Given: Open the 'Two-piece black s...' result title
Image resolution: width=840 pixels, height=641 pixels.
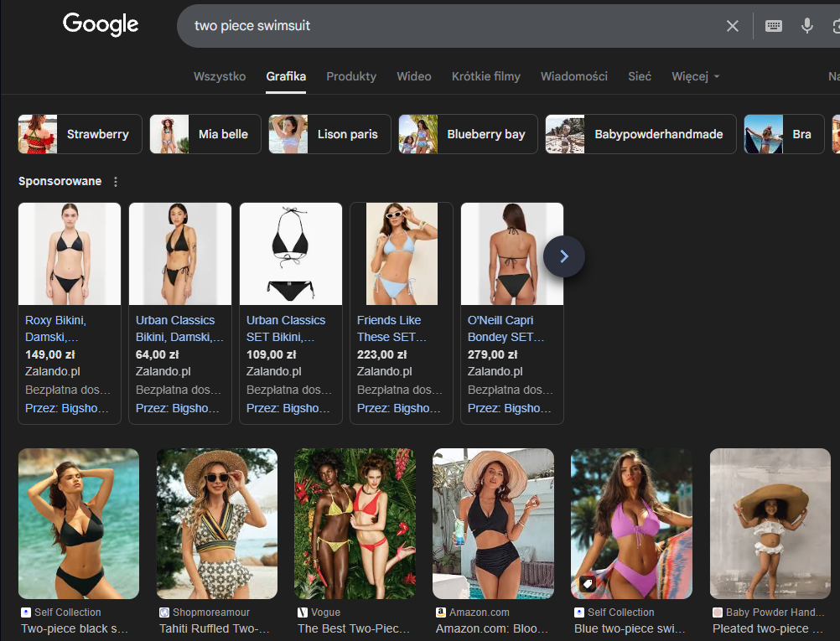Looking at the screenshot, I should pos(75,628).
